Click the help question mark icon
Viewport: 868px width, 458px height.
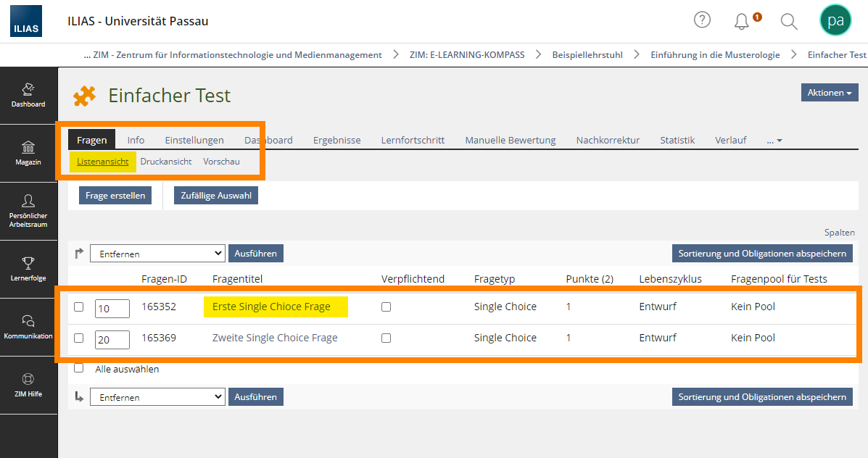(702, 20)
